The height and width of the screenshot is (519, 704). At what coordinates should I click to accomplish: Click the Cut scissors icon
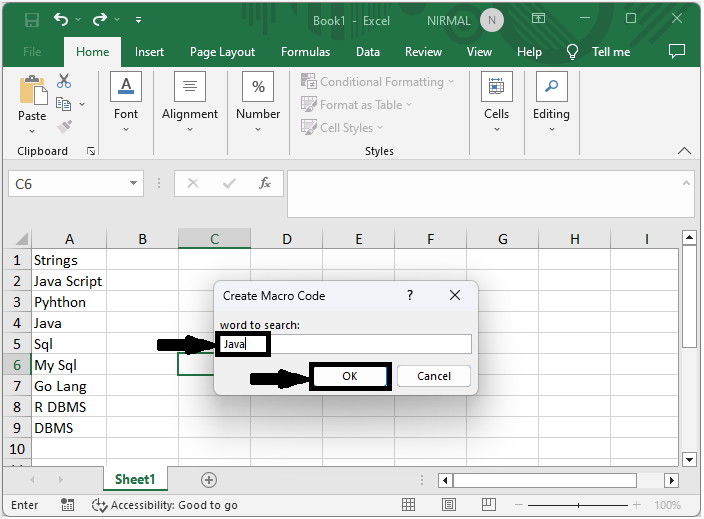click(x=64, y=81)
